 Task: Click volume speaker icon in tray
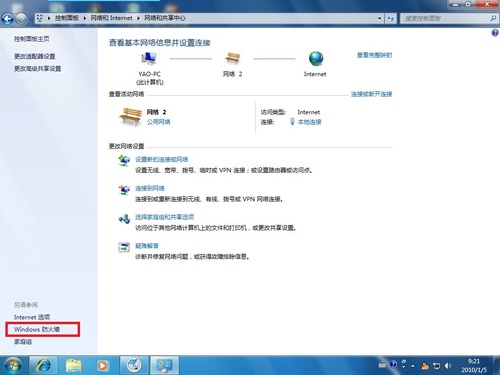click(448, 366)
